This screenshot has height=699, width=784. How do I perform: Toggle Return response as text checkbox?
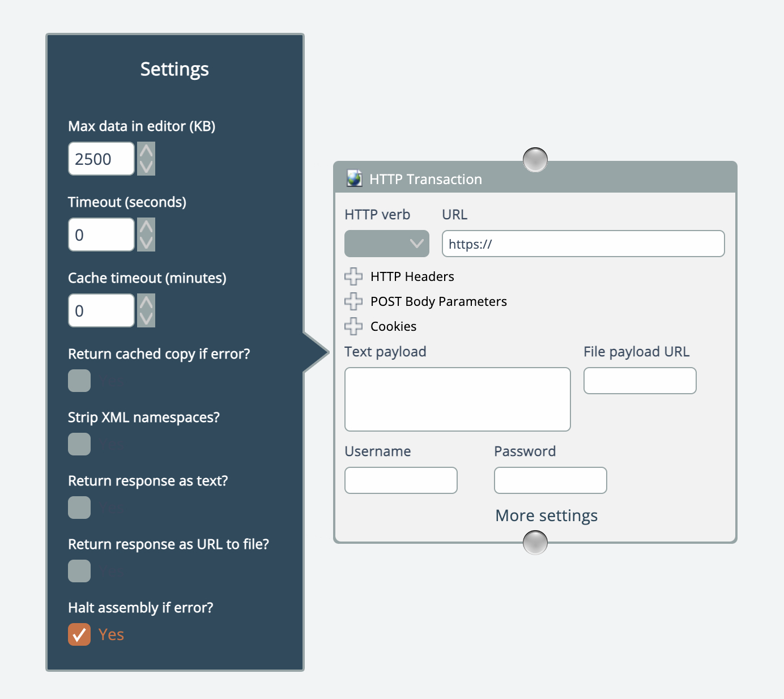pyautogui.click(x=79, y=508)
